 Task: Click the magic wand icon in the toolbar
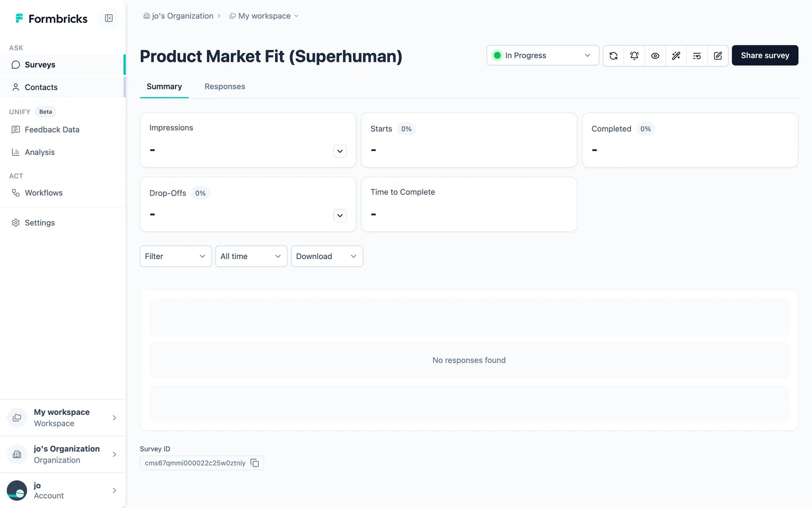676,55
